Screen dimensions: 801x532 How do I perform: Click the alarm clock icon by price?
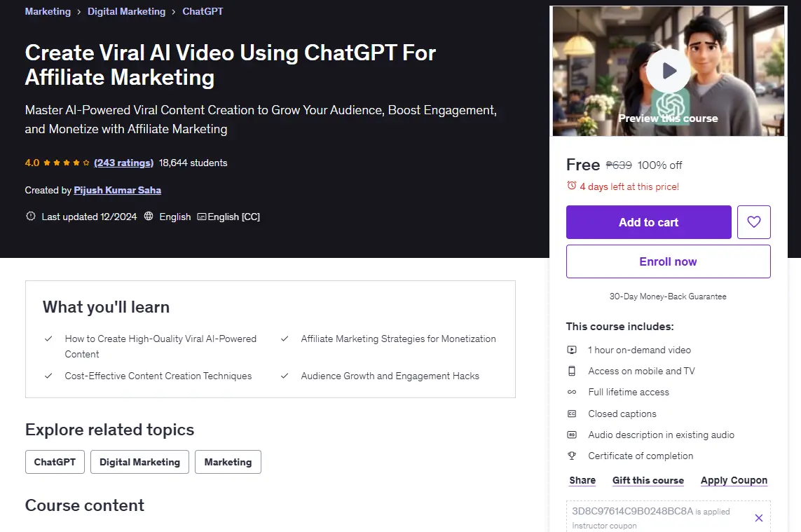572,186
